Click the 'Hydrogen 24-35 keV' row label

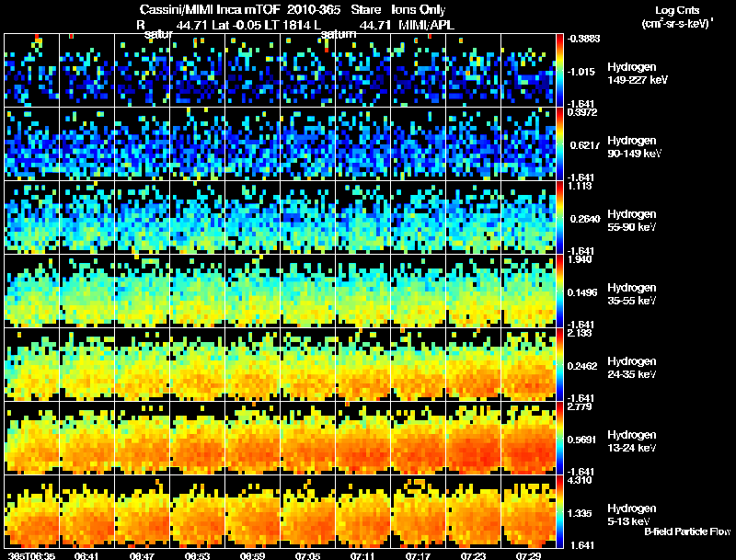632,368
